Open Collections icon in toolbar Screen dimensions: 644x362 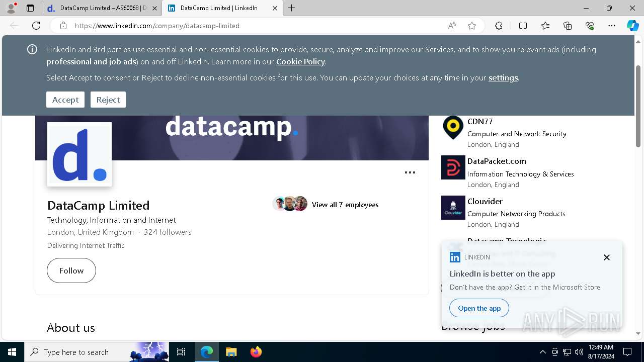pos(568,26)
